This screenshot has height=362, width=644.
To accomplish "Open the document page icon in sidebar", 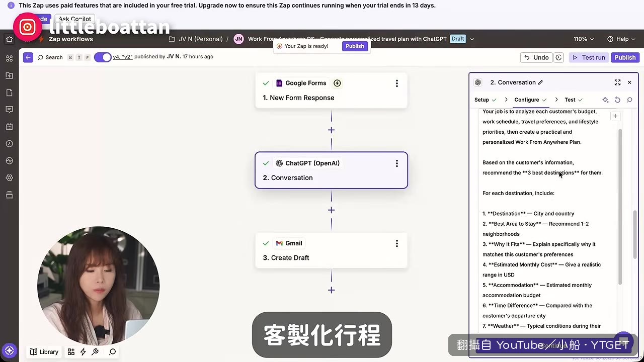I will click(9, 93).
